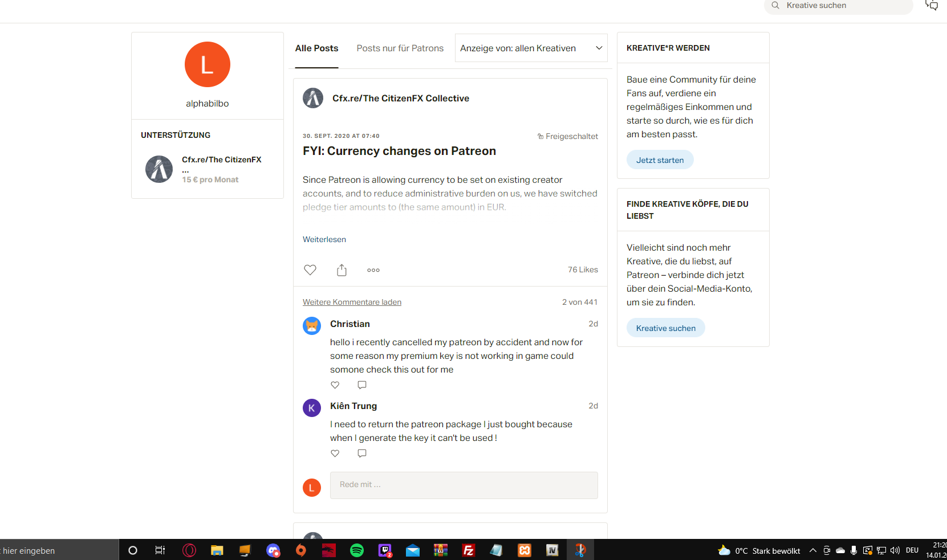The height and width of the screenshot is (560, 947).
Task: Focus the Kreative suchen search field
Action: (x=839, y=6)
